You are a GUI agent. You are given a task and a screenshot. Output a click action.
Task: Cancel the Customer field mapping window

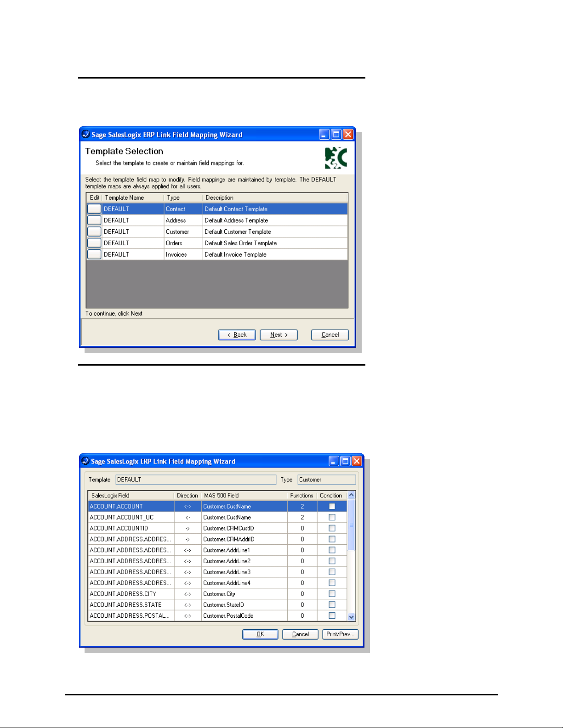click(300, 634)
